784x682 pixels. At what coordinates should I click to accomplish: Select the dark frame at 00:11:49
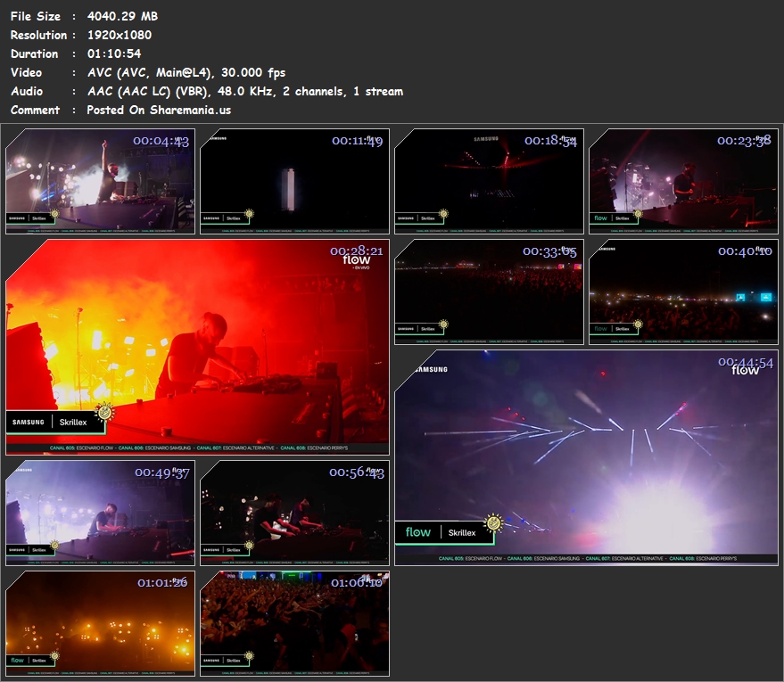(x=294, y=181)
